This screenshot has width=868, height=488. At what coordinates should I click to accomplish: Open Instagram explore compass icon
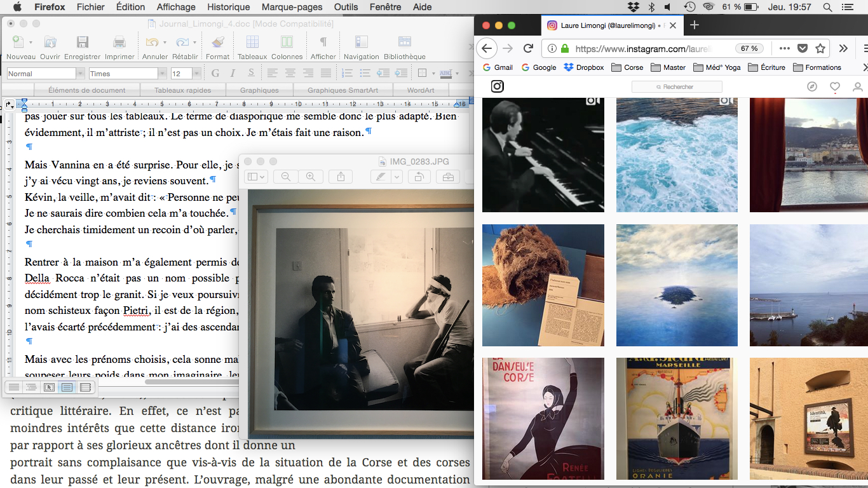(x=812, y=87)
